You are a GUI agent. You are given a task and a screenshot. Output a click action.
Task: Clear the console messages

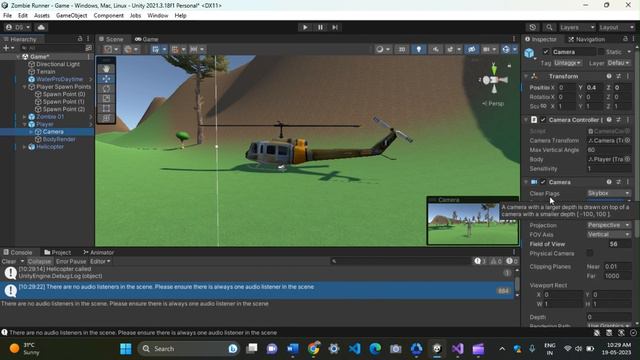tap(9, 261)
